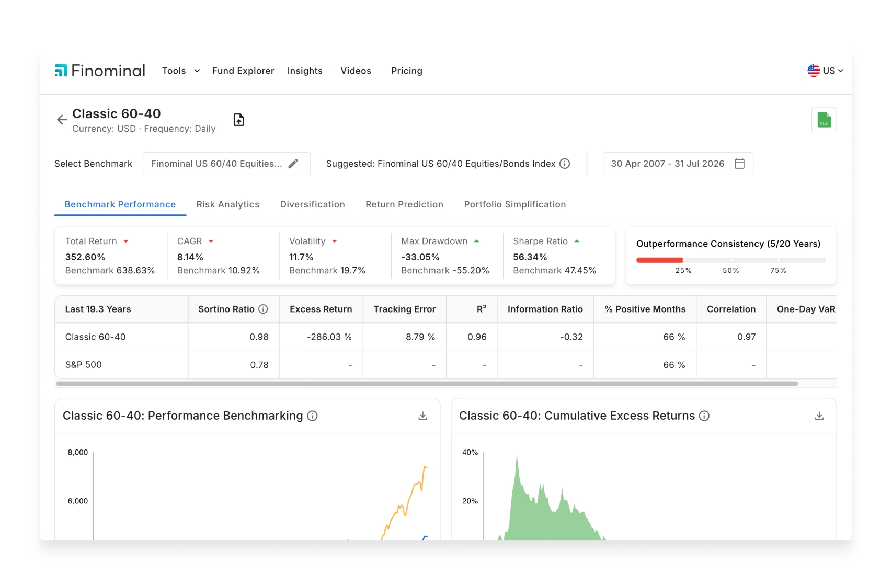This screenshot has width=892, height=588.
Task: Click the R² column header
Action: [x=472, y=309]
